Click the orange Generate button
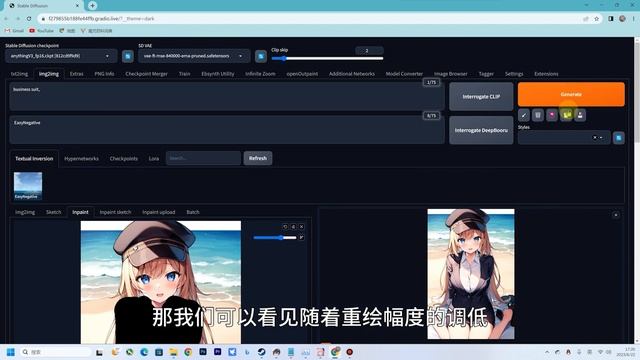640x360 pixels. point(571,94)
